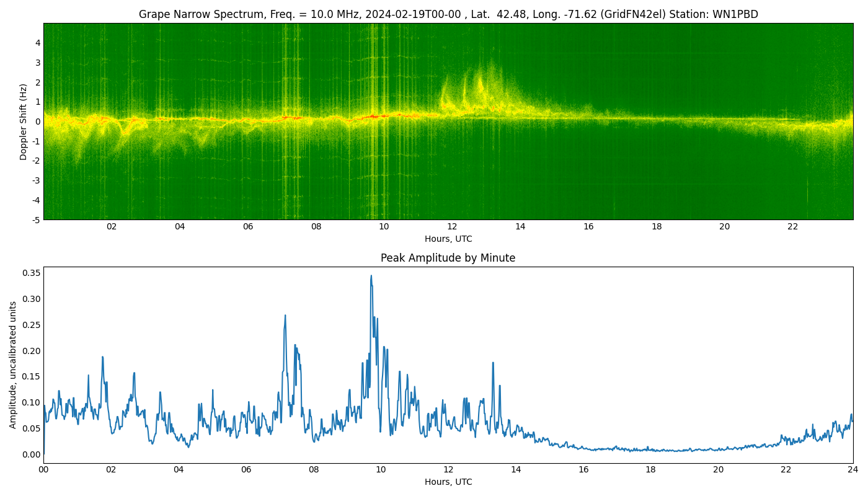The image size is (868, 496).
Task: Select the "Peak Amplitude by Minute" title
Action: point(448,258)
